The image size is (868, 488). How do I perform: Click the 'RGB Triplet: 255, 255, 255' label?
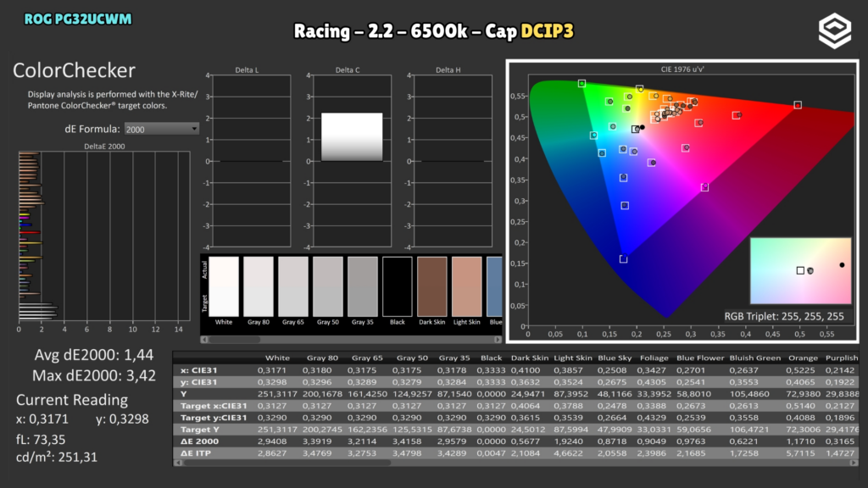pyautogui.click(x=784, y=317)
